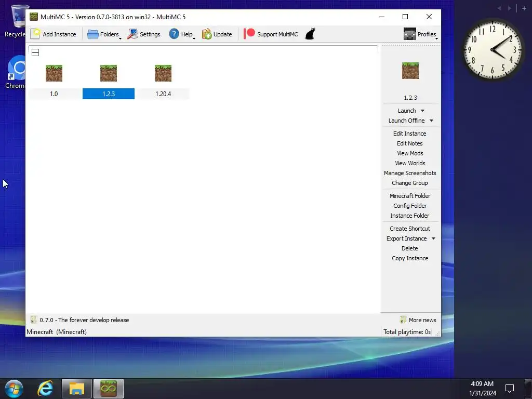Expand the Launch dropdown arrow
This screenshot has width=532, height=399.
click(x=422, y=111)
